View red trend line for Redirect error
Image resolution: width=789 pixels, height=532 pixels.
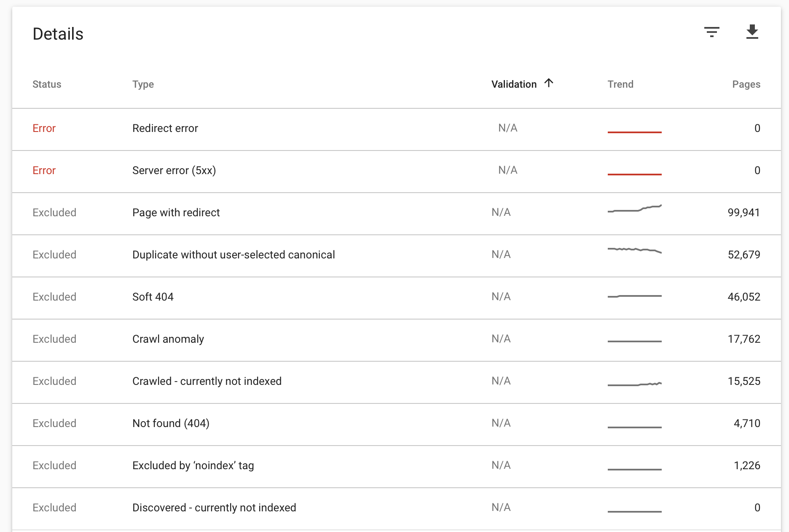coord(634,132)
